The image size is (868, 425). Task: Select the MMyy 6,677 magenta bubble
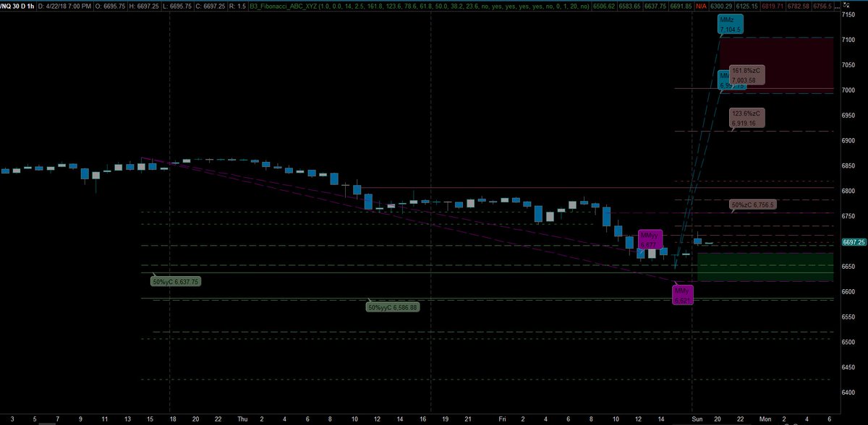651,239
